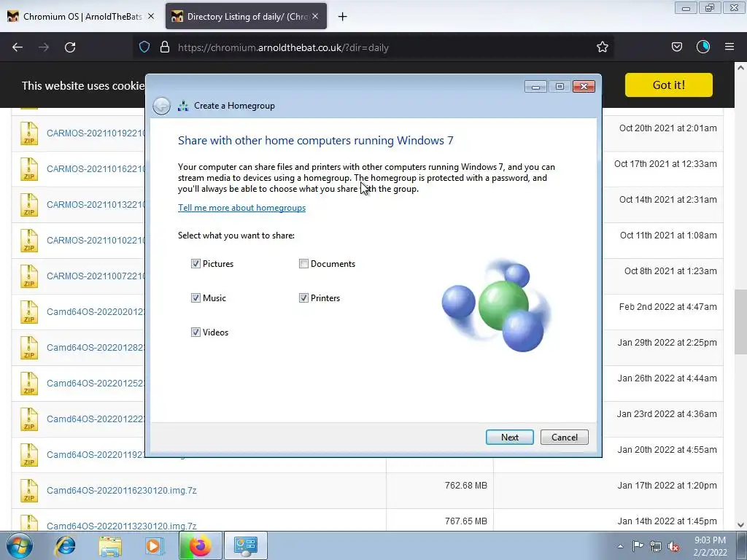This screenshot has height=560, width=747.
Task: Open the Windows Start menu
Action: pyautogui.click(x=19, y=546)
